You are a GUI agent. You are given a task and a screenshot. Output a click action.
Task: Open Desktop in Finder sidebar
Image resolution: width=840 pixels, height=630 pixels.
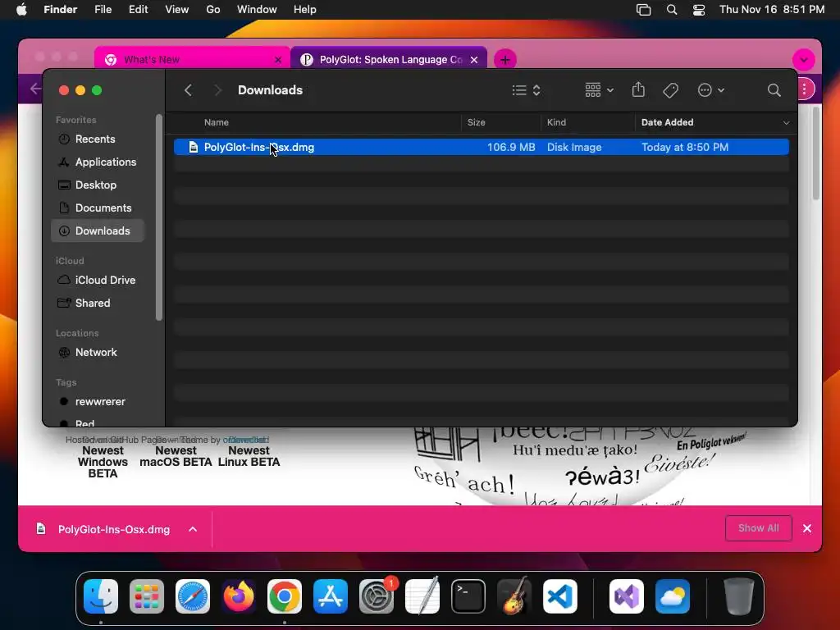95,185
